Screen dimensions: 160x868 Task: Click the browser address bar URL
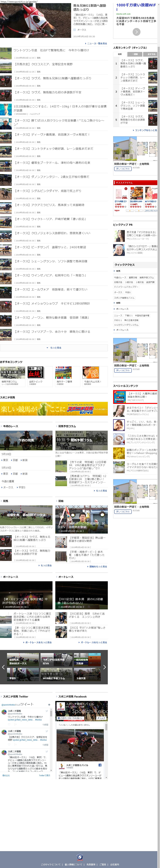pyautogui.click(x=19, y=1)
